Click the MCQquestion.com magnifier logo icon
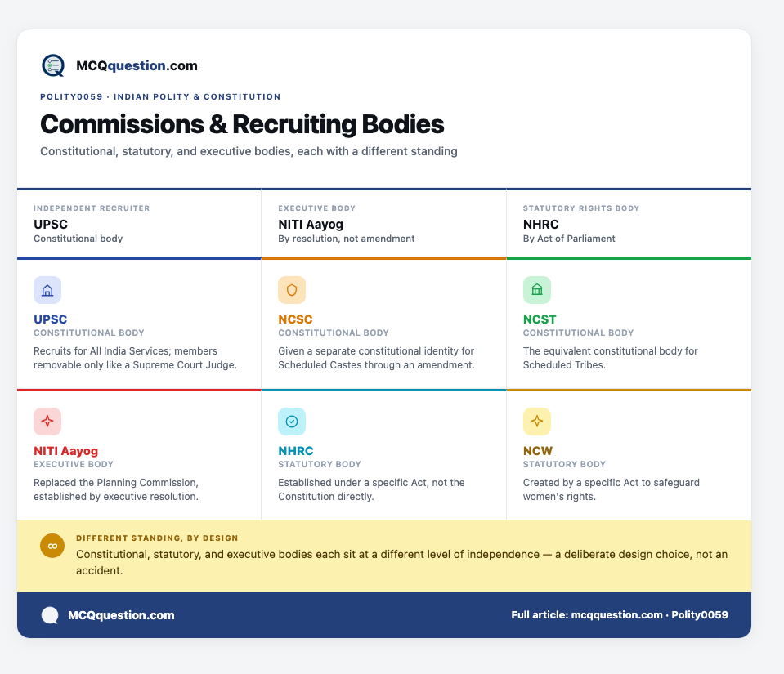 pos(53,65)
